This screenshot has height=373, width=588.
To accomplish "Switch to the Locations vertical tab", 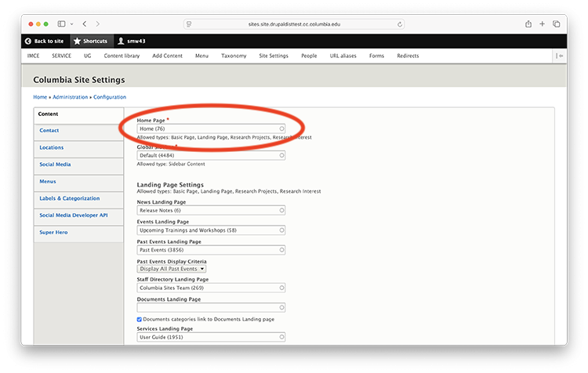I will (78, 147).
